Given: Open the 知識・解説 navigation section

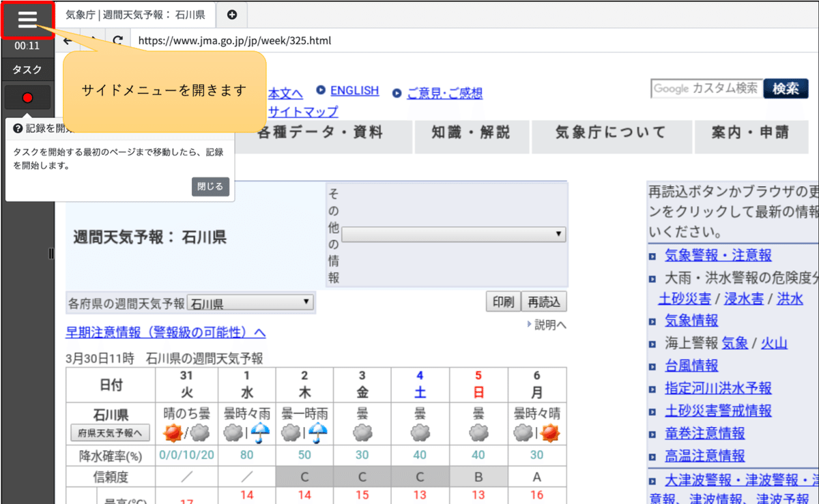Looking at the screenshot, I should [x=472, y=136].
